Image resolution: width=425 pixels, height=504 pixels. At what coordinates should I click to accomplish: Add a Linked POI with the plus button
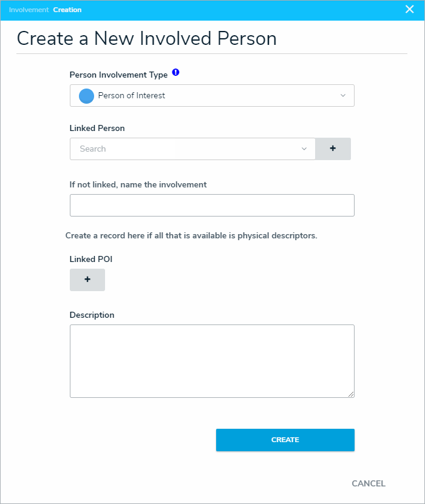tap(87, 280)
